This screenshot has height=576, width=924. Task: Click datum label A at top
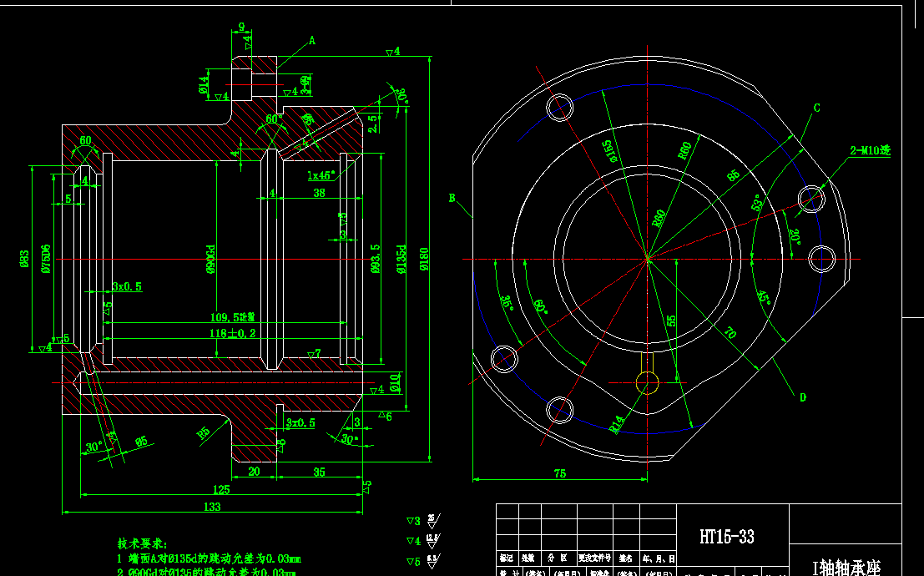click(312, 41)
